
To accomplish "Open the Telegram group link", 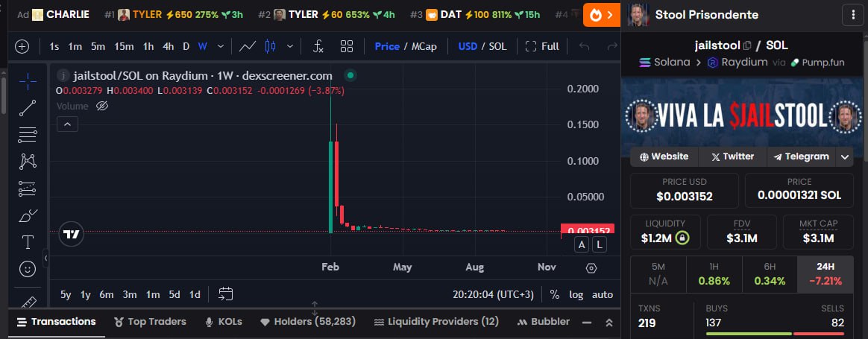I will pyautogui.click(x=802, y=157).
